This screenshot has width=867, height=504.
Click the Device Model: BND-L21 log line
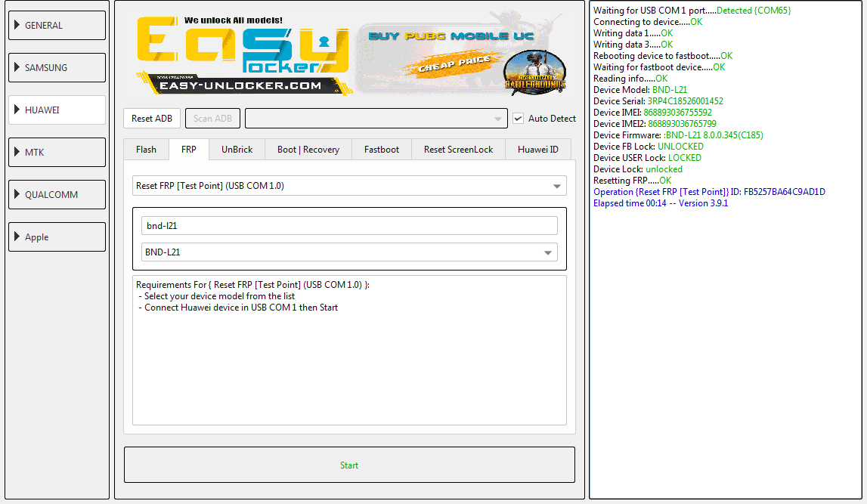tap(640, 89)
